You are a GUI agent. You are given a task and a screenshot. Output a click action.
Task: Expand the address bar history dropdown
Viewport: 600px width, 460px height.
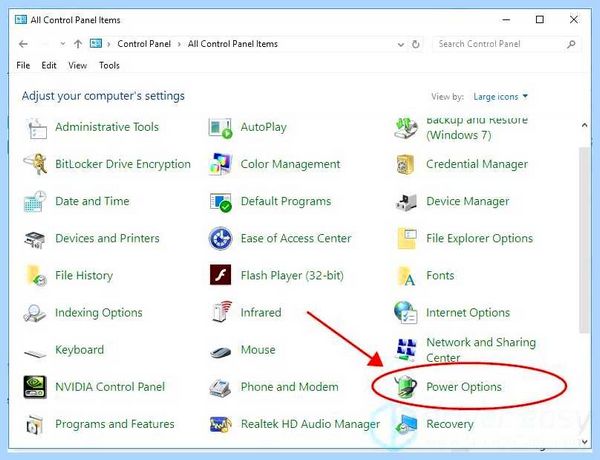(401, 44)
